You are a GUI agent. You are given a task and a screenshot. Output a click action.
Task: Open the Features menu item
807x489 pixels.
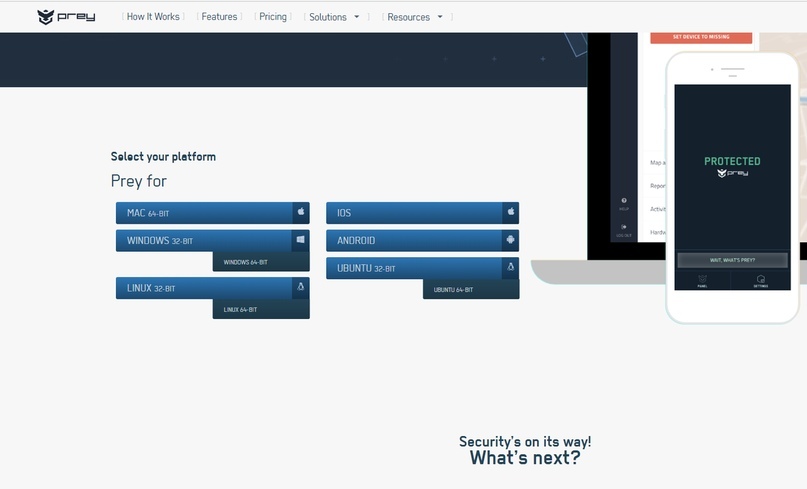219,17
